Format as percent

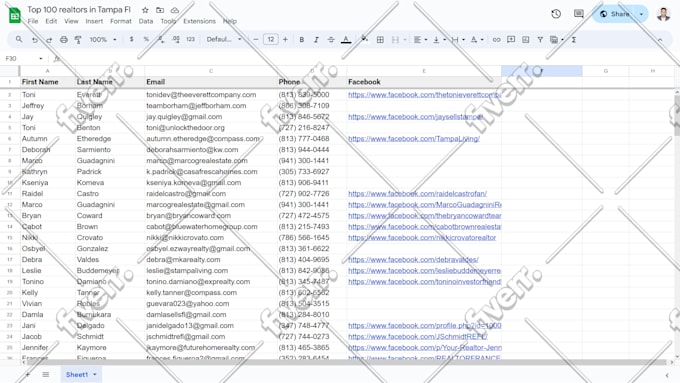click(x=146, y=39)
